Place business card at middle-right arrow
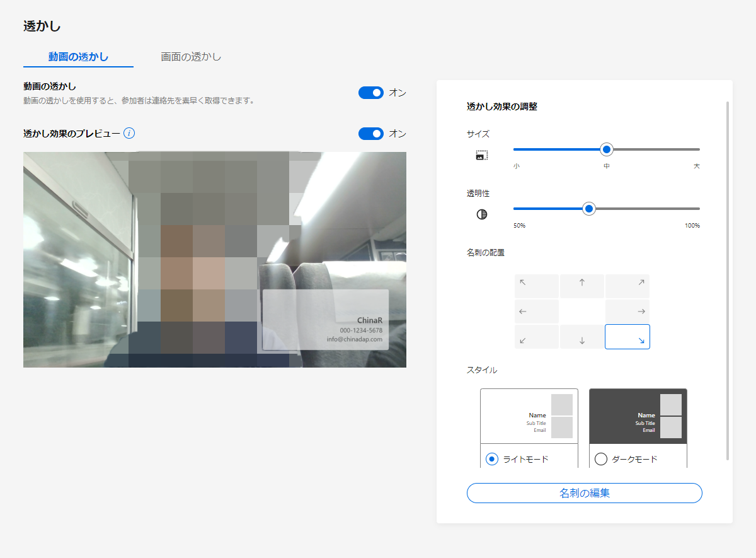Screen dimensions: 756x558 [x=627, y=311]
